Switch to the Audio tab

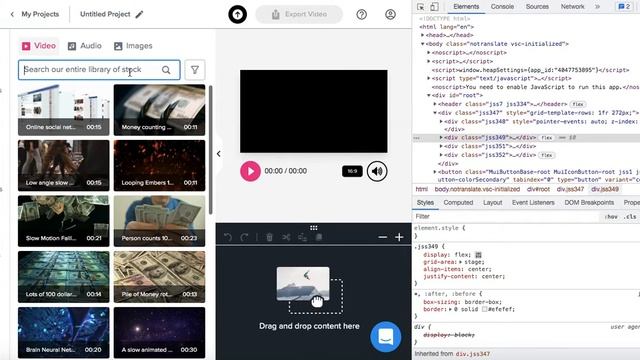(84, 46)
